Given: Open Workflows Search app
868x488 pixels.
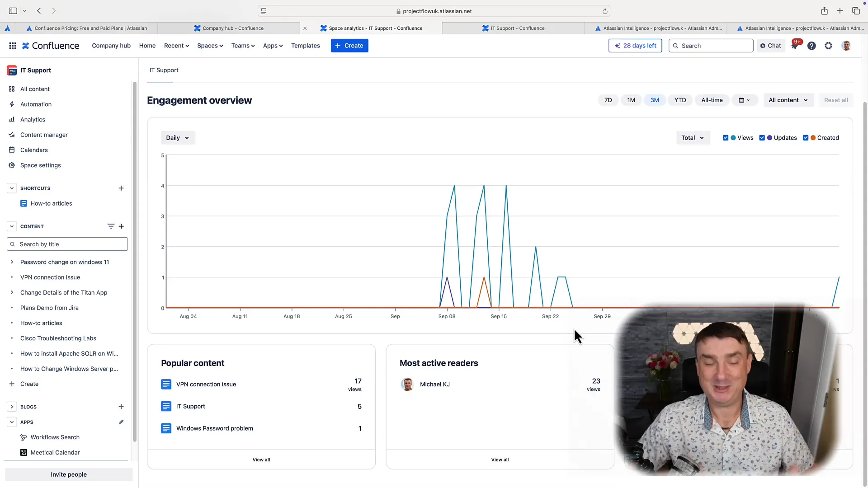Looking at the screenshot, I should [55, 437].
